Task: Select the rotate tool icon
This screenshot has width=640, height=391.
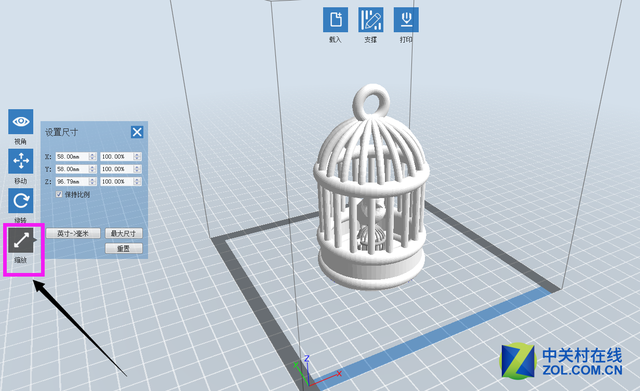Action: point(21,201)
